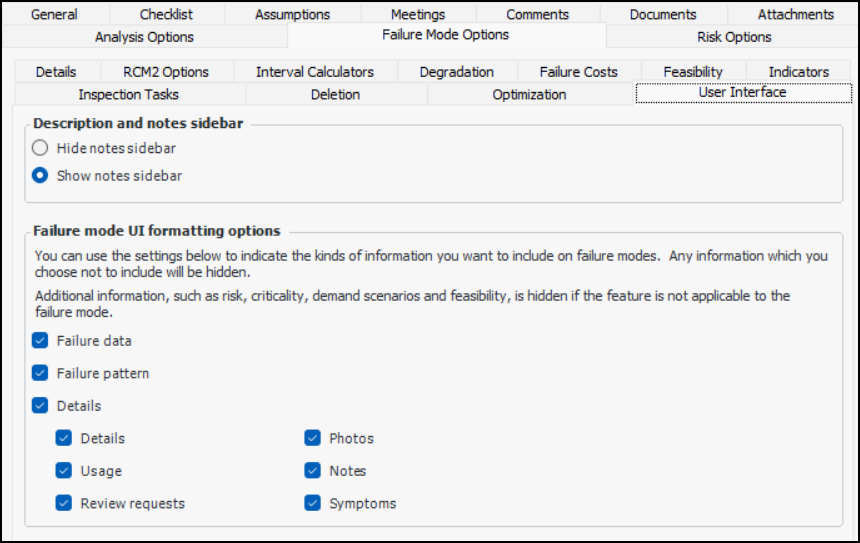The height and width of the screenshot is (543, 860).
Task: Open the Interval Calculators tab
Action: [x=315, y=72]
